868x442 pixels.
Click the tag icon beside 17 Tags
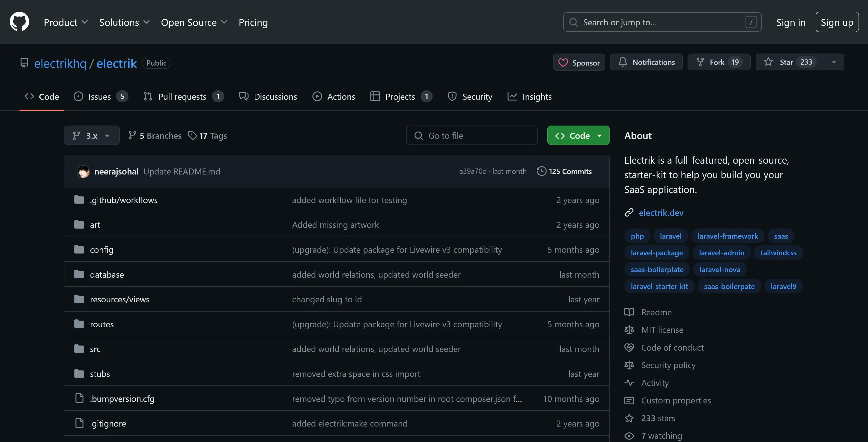192,135
